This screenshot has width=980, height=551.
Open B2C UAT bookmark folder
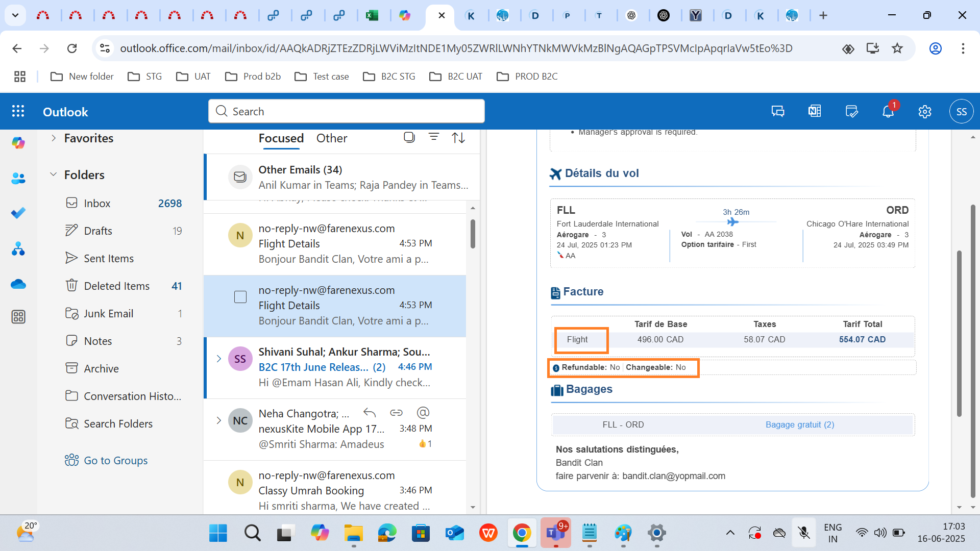tap(456, 77)
